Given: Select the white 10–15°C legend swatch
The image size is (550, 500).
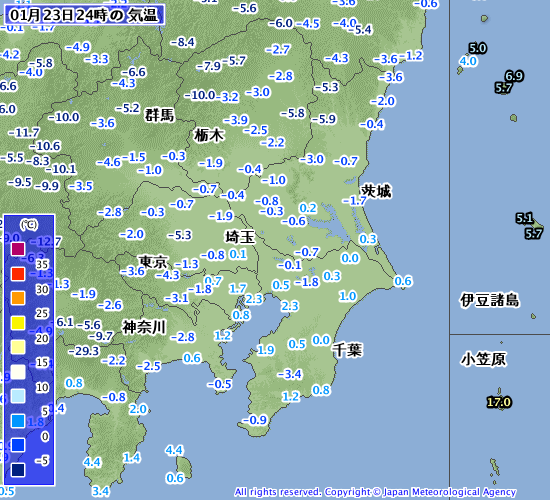Looking at the screenshot, I should (18, 372).
